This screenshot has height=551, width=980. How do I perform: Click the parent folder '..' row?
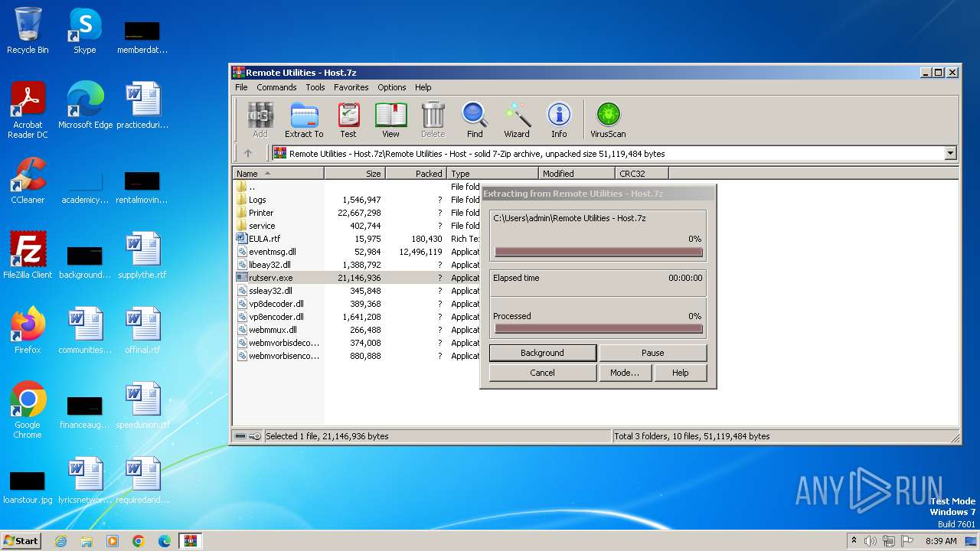coord(356,187)
